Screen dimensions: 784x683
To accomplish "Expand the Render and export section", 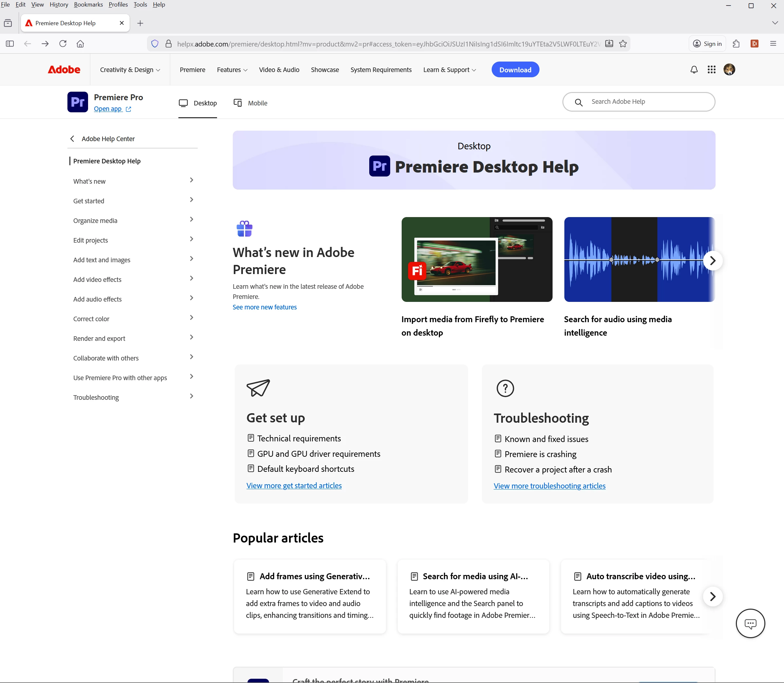I will (x=191, y=337).
